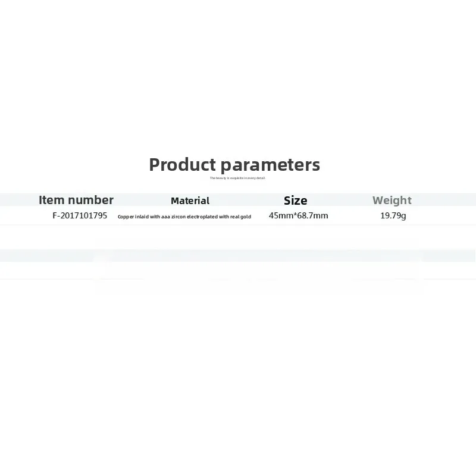Click the word number in Item number

coord(91,200)
